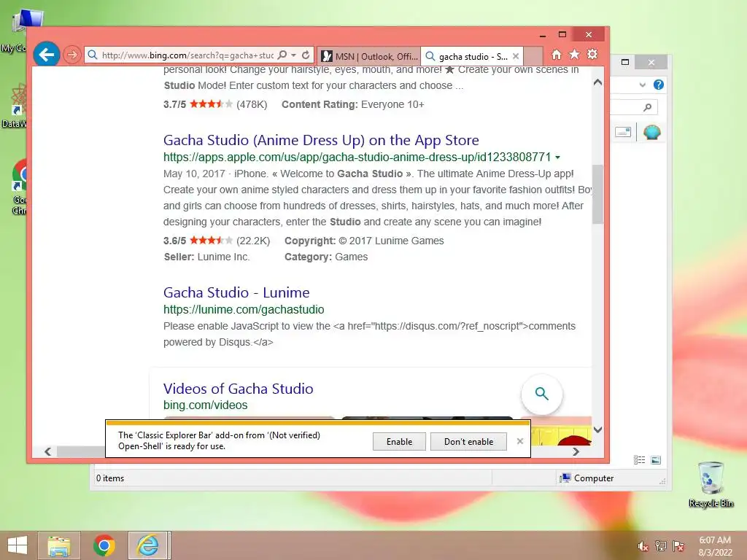Open the Tools gear menu
This screenshot has height=560, width=747.
[x=592, y=55]
